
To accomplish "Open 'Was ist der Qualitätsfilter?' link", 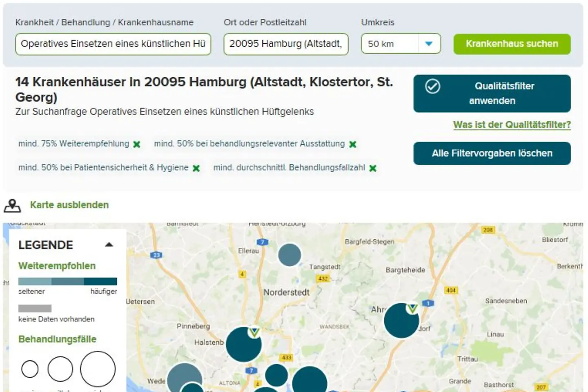I will [x=512, y=125].
